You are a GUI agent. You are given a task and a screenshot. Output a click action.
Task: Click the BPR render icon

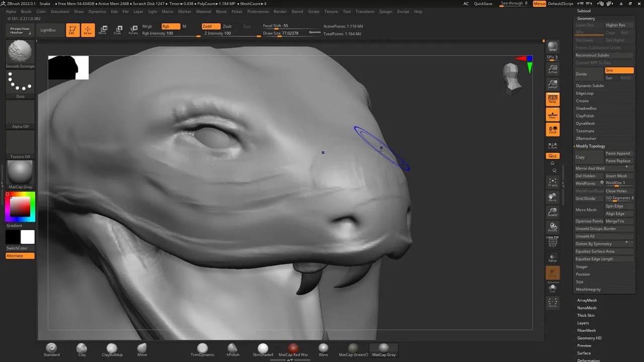(x=552, y=46)
